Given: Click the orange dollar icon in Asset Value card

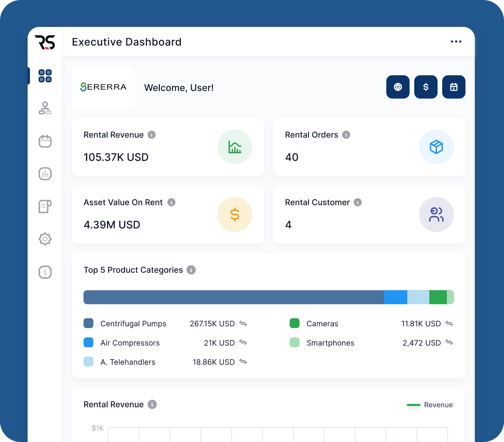Looking at the screenshot, I should point(235,214).
